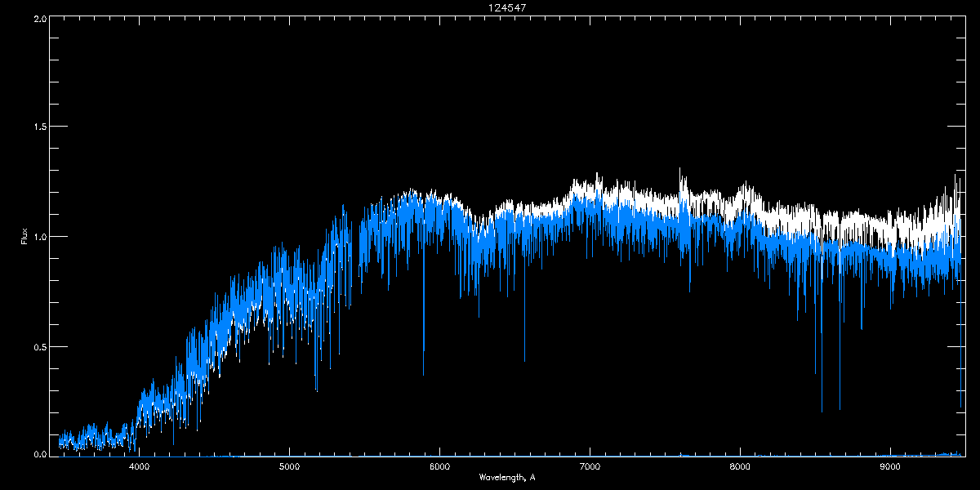Viewport: 980px width, 490px height.
Task: Click bottom of deep absorption line near 5900
Action: (x=423, y=374)
